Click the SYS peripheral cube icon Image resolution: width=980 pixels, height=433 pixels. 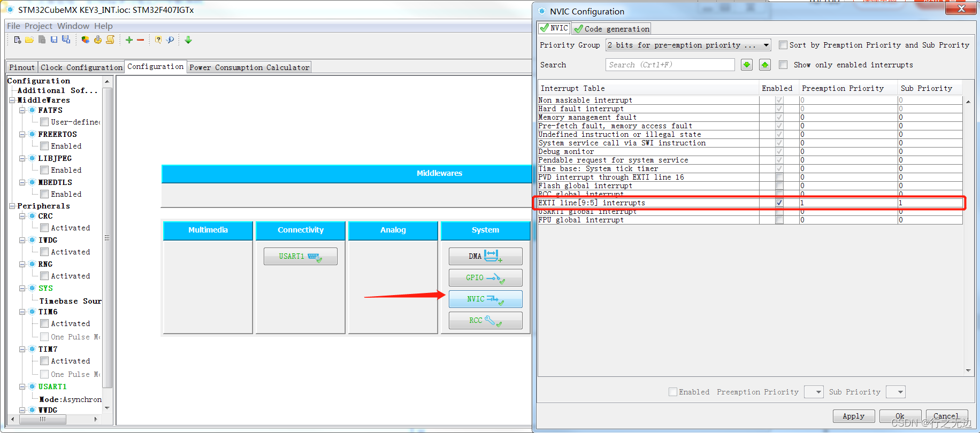(x=32, y=288)
